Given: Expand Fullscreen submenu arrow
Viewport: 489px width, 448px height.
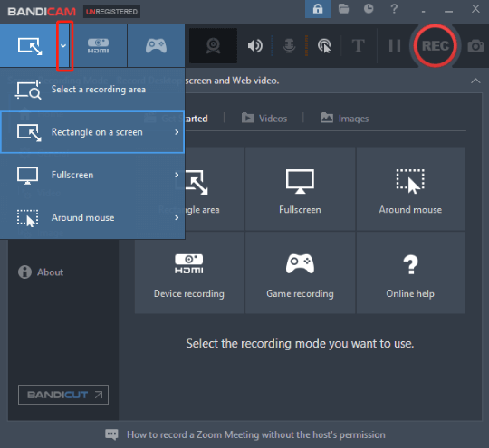Looking at the screenshot, I should pyautogui.click(x=177, y=175).
